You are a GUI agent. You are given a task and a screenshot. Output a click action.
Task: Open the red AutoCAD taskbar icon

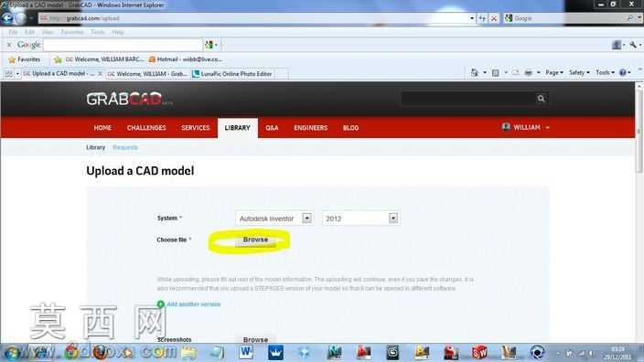[x=364, y=352]
